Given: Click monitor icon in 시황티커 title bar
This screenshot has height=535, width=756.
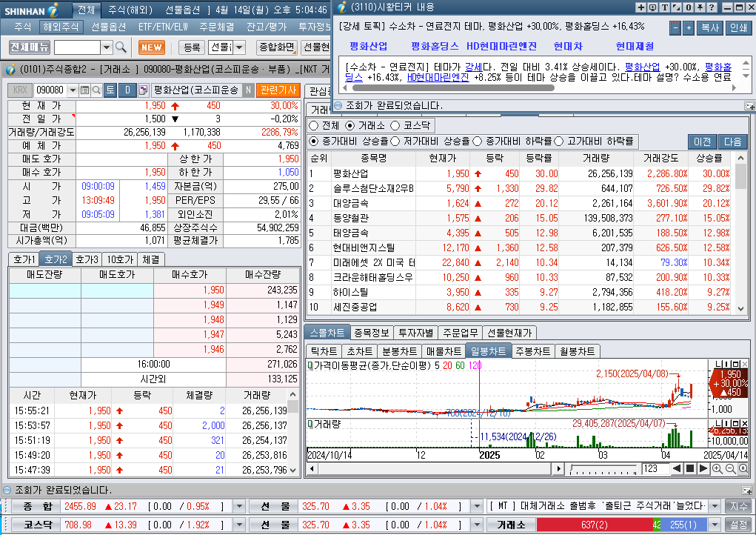Looking at the screenshot, I should [652, 7].
